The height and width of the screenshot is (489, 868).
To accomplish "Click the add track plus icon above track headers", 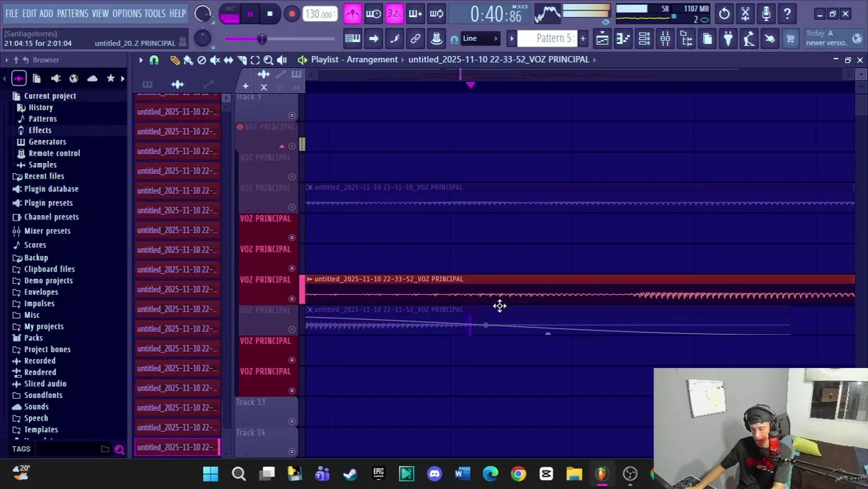I will (x=245, y=86).
